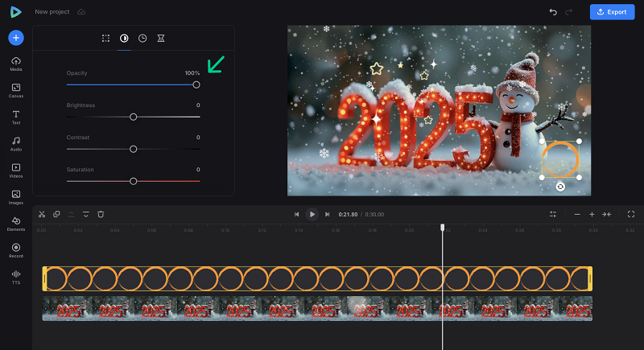Image resolution: width=644 pixels, height=350 pixels.
Task: Click the app logo in top-left
Action: point(15,12)
